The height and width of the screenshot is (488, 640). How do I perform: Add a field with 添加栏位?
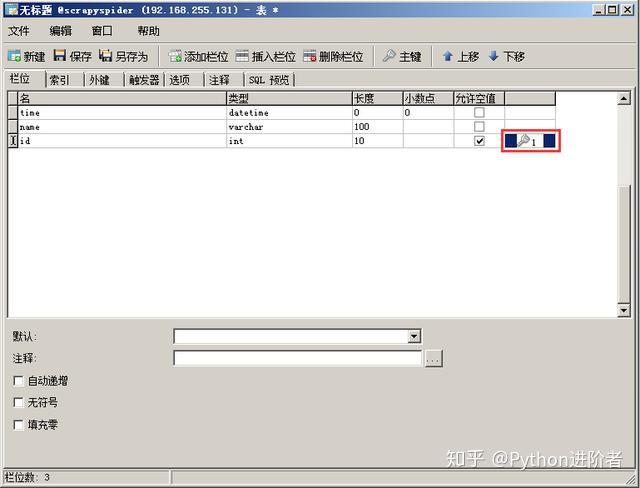click(x=198, y=56)
